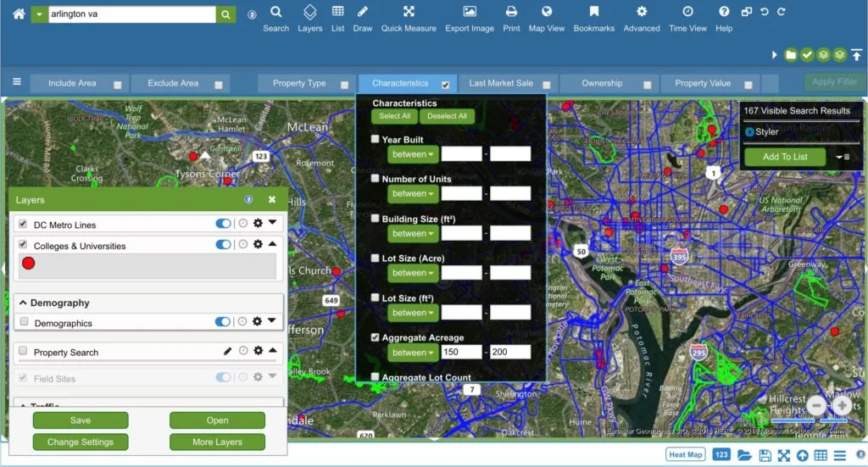The height and width of the screenshot is (467, 868).
Task: Click the floppy disk save icon in bottom bar
Action: pos(765,455)
